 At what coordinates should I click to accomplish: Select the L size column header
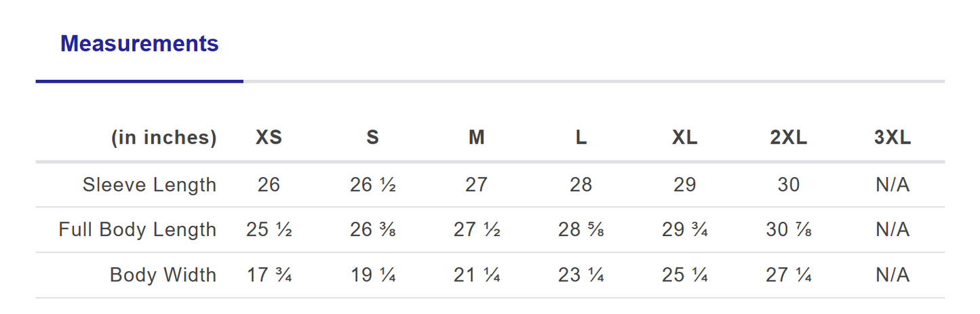coord(581,138)
